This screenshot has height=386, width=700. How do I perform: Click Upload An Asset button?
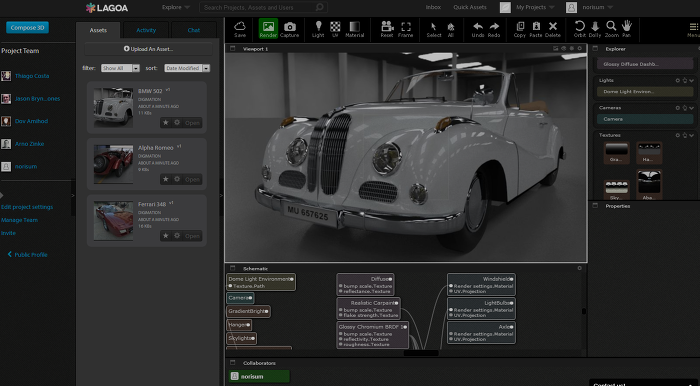148,49
